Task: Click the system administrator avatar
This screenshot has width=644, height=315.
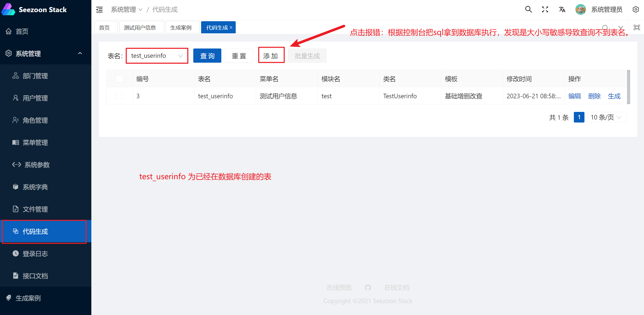Action: (580, 10)
